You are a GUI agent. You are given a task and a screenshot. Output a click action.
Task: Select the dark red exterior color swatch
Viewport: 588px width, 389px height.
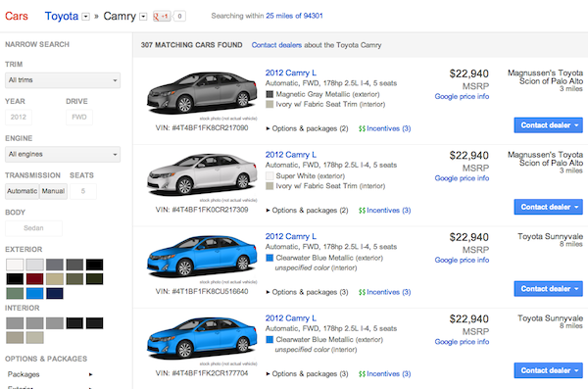pyautogui.click(x=35, y=279)
